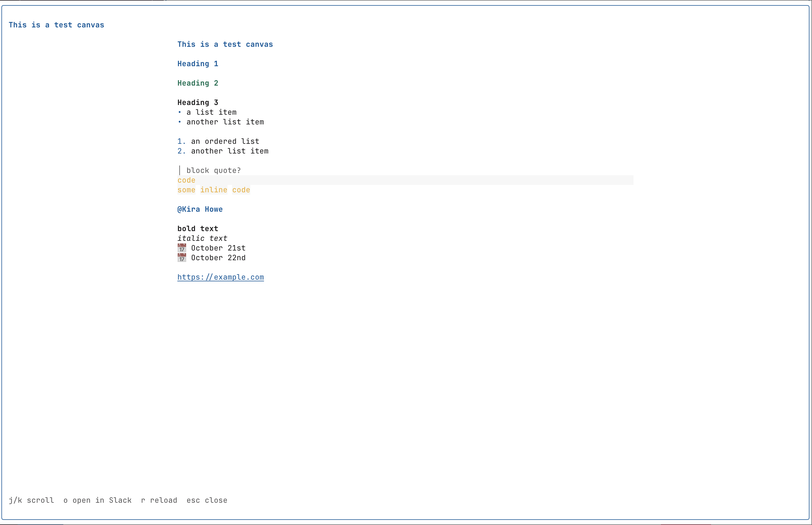Click the 'o open in Slack' hint

[x=98, y=500]
